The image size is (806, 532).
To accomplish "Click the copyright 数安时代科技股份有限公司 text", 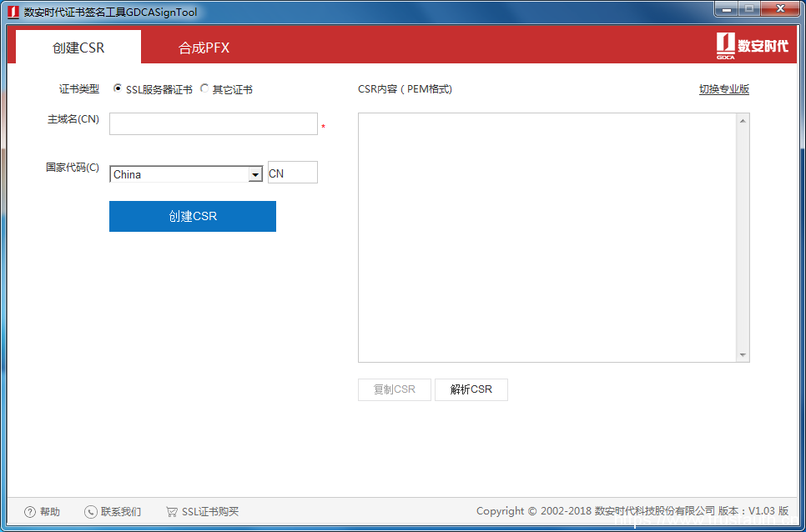I will tap(654, 511).
